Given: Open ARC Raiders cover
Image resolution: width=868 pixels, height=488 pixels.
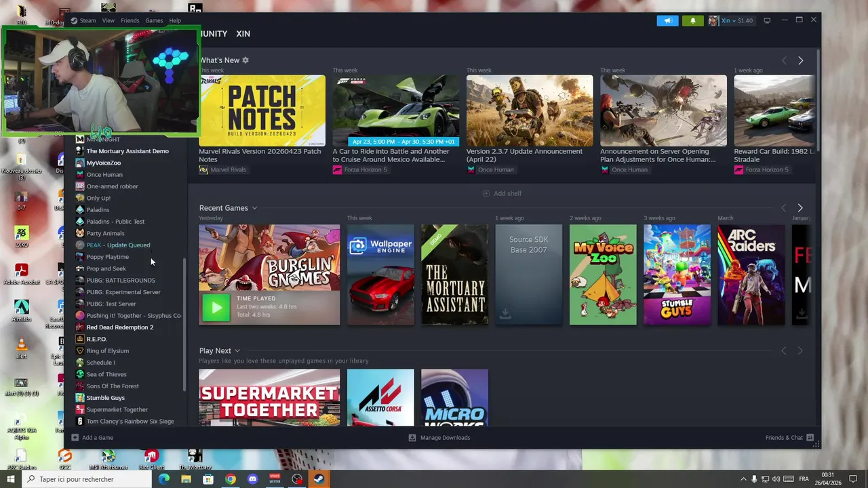Looking at the screenshot, I should 751,274.
